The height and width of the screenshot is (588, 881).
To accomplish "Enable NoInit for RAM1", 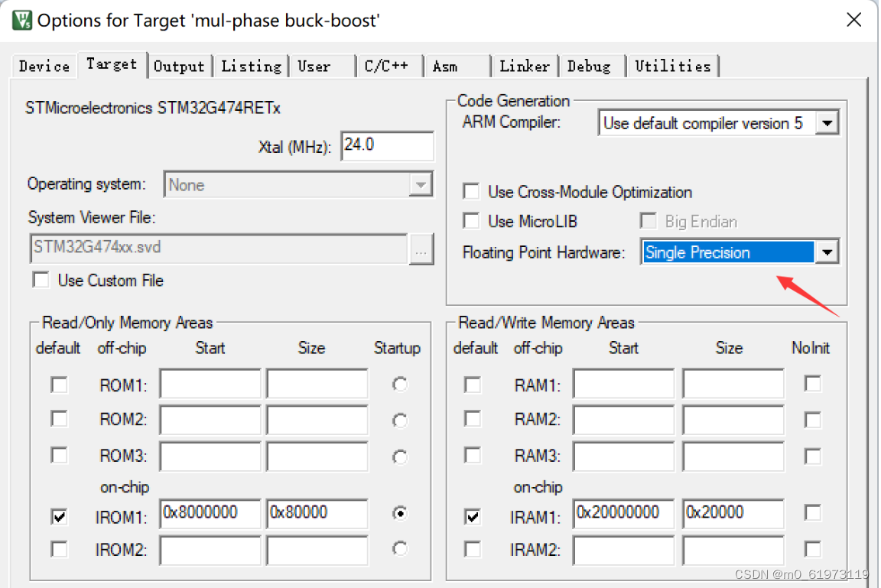I will coord(812,384).
